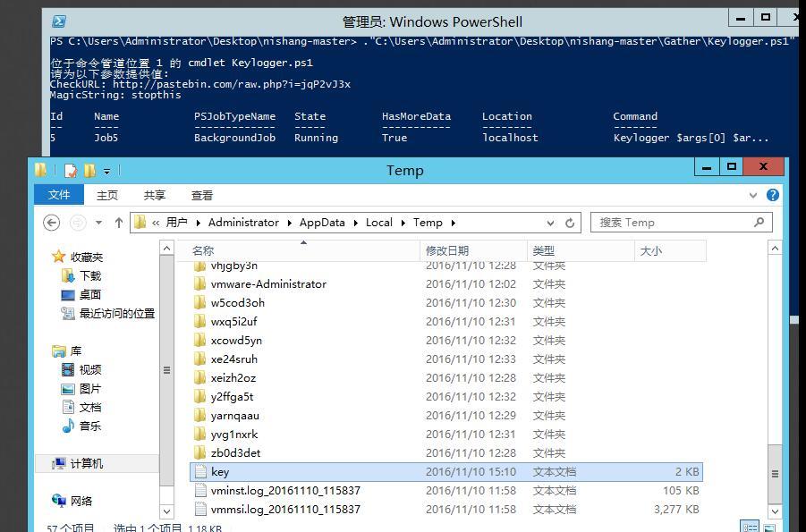Click the search magnifier icon

coord(759,222)
